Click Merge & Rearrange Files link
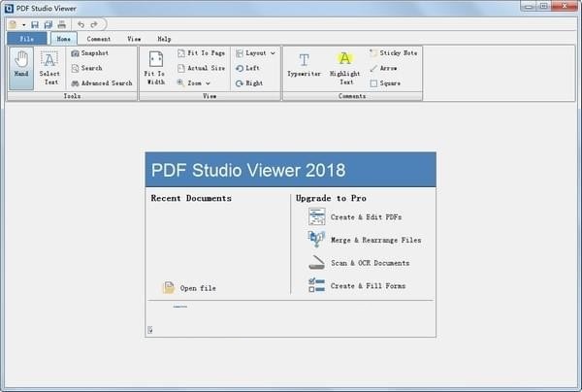Screen dimensions: 582x392 tap(365, 240)
